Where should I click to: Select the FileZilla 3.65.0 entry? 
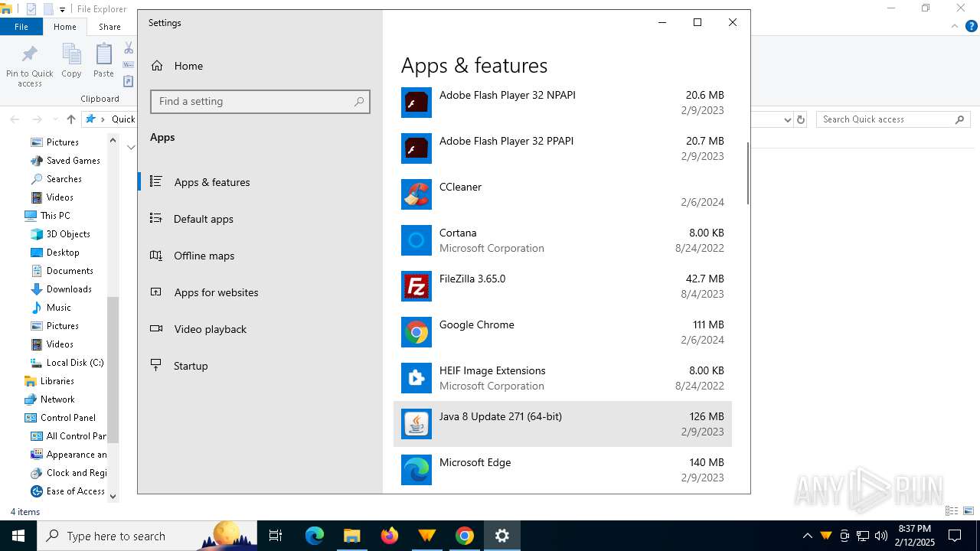point(563,286)
